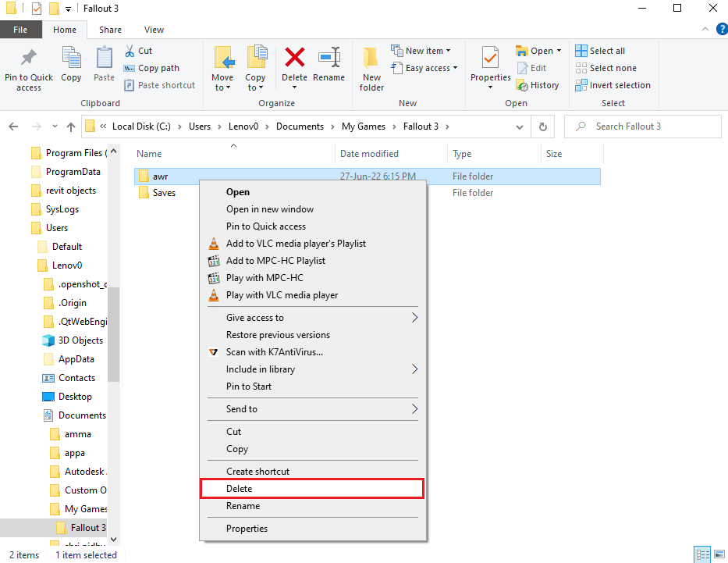Viewport: 728px width, 563px height.
Task: Switch to the View tab
Action: [x=154, y=30]
